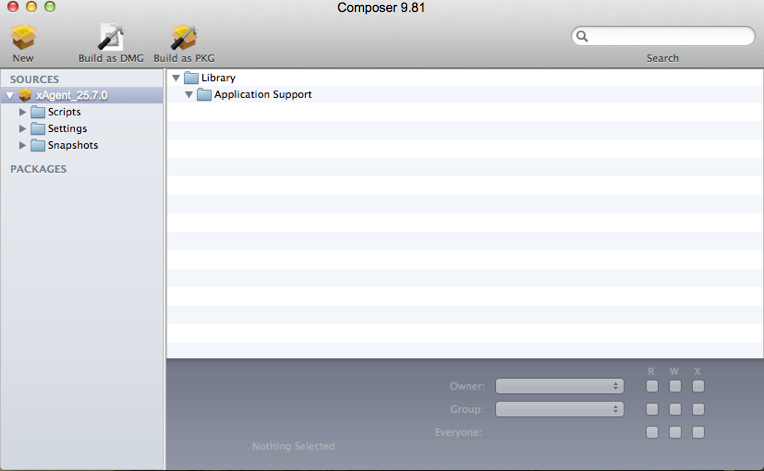Click the PACKAGES section header
Viewport: 764px width, 471px height.
coord(38,169)
